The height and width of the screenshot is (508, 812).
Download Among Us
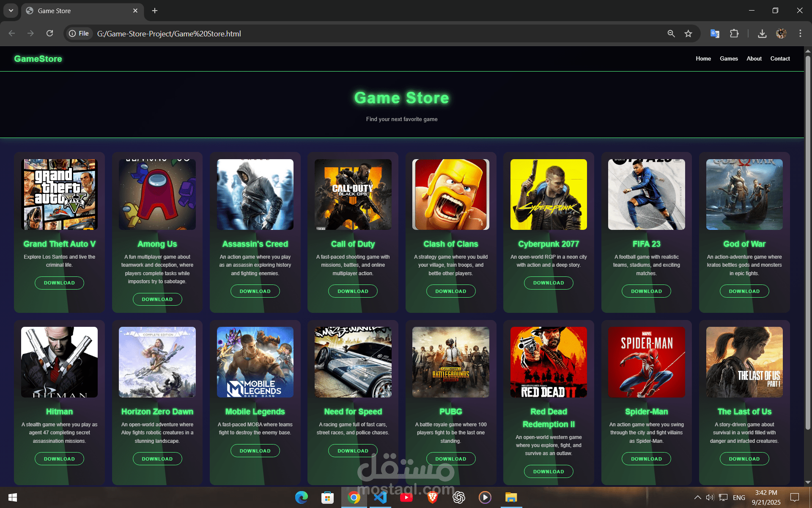click(x=157, y=299)
